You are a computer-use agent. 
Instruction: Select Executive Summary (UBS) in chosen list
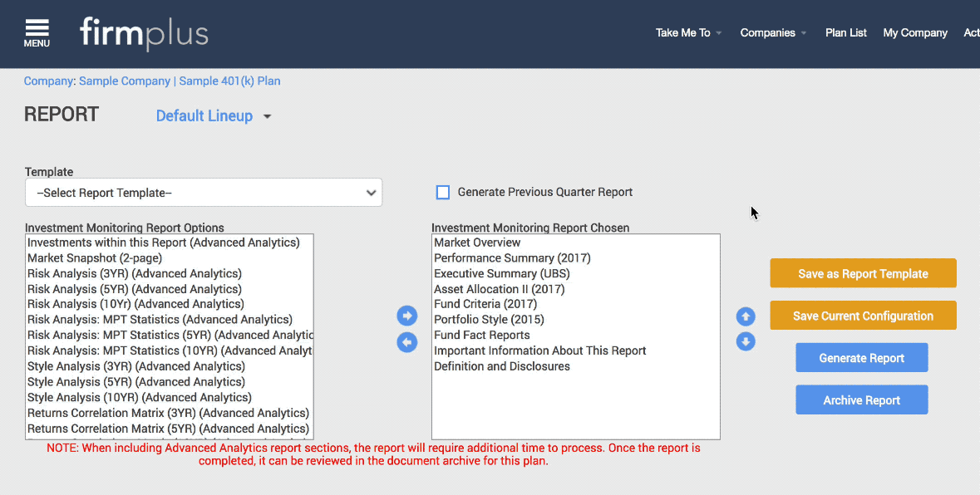click(576, 273)
